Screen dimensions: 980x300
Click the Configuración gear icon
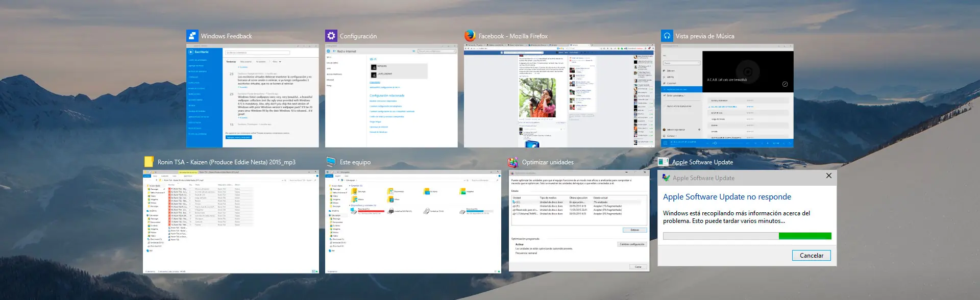click(331, 36)
